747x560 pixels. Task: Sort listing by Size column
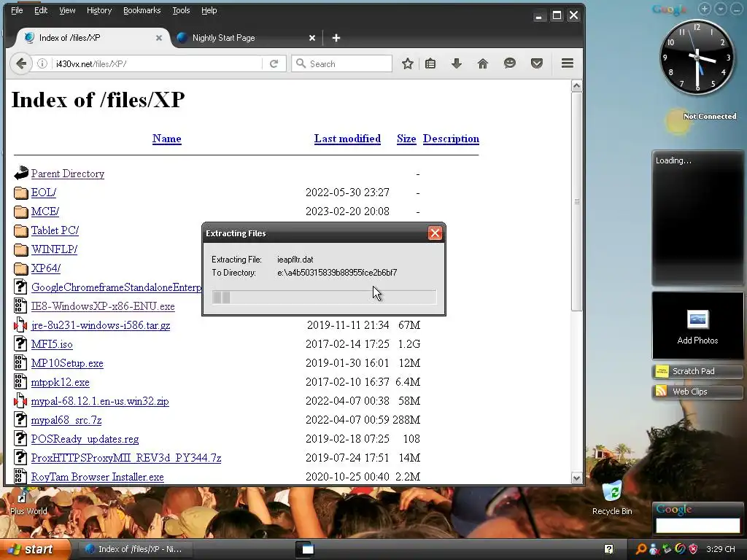[406, 139]
